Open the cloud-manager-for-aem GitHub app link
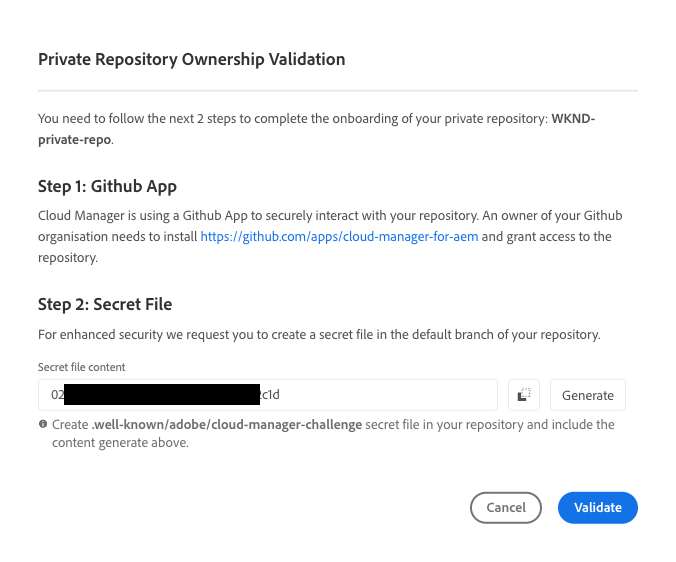The height and width of the screenshot is (562, 676). click(x=339, y=236)
